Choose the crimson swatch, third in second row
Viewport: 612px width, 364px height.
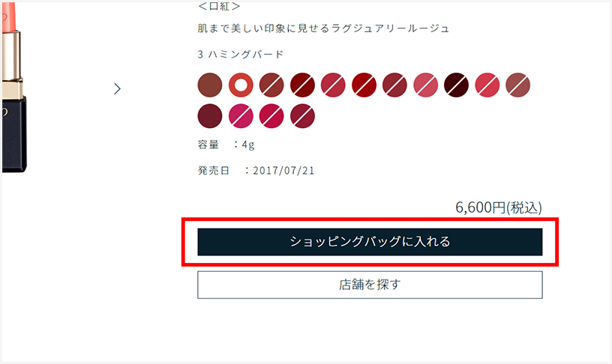271,116
